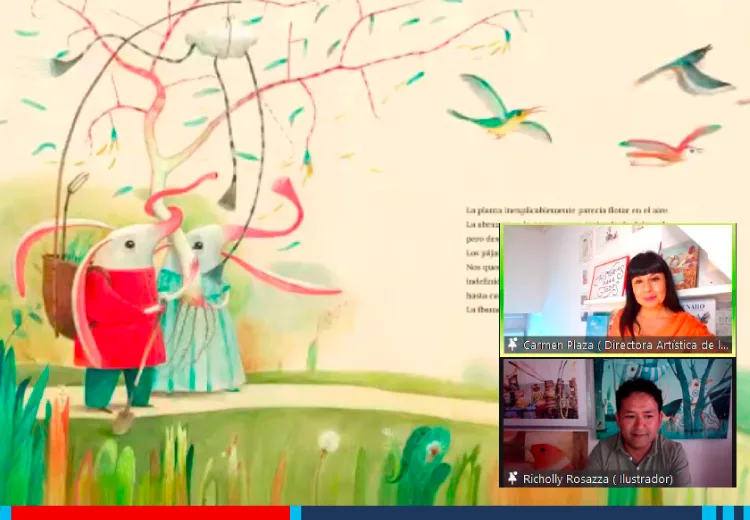Click the Carmen Plaza name label
Image resolution: width=750 pixels, height=520 pixels.
pyautogui.click(x=626, y=345)
